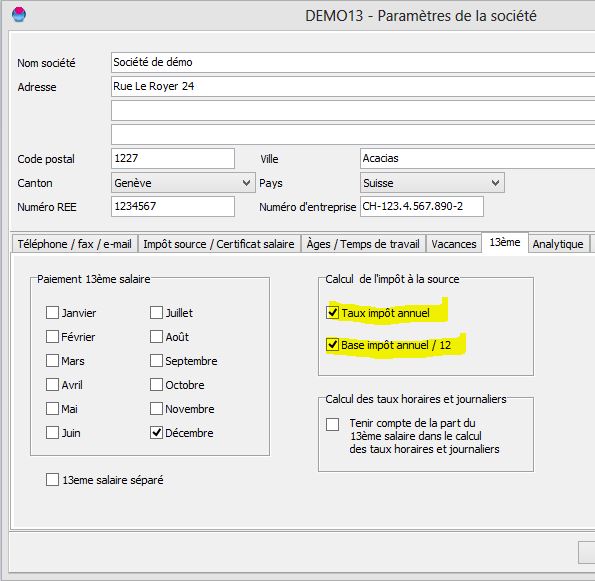The height and width of the screenshot is (581, 595).
Task: Disable Base impôt annuel / 12 option
Action: pos(332,345)
